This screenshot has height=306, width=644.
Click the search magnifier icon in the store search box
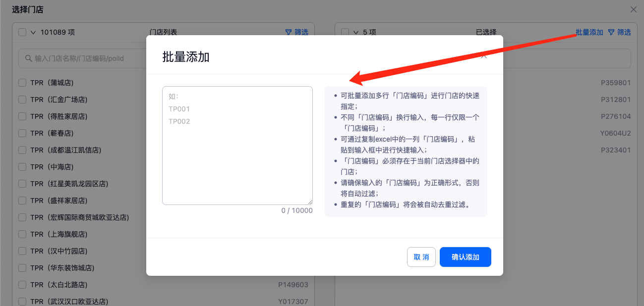point(28,58)
